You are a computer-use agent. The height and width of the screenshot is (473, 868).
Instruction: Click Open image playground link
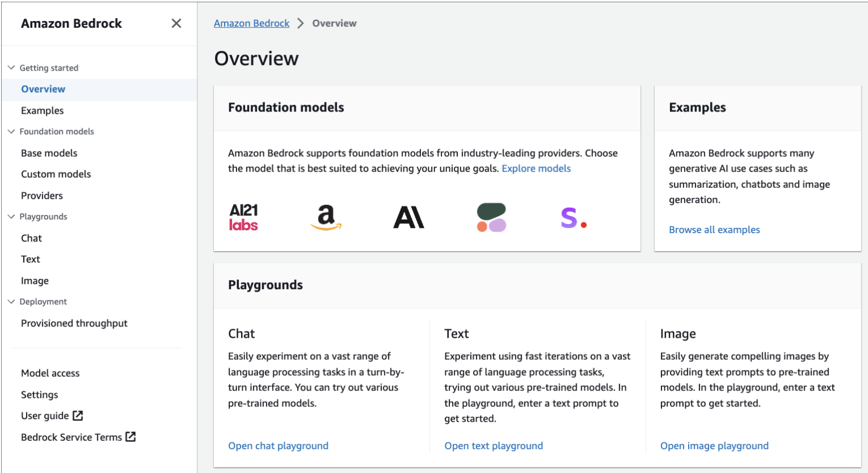pos(715,446)
